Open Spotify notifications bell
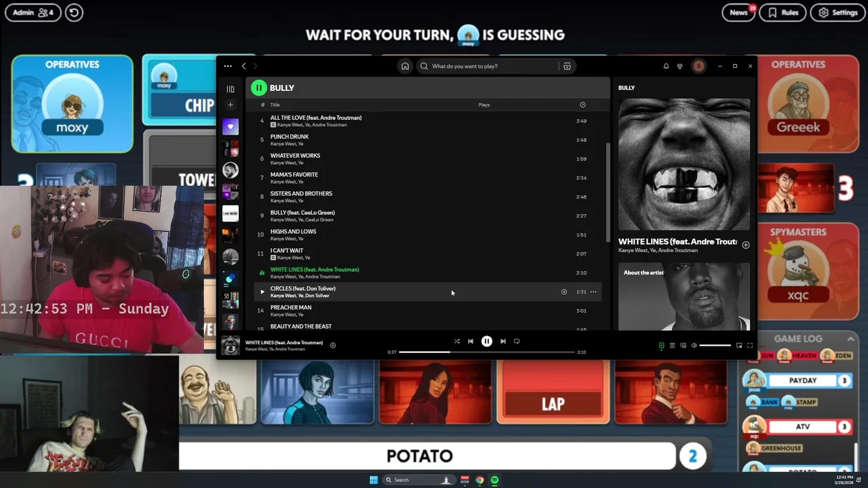This screenshot has width=868, height=488. 666,66
